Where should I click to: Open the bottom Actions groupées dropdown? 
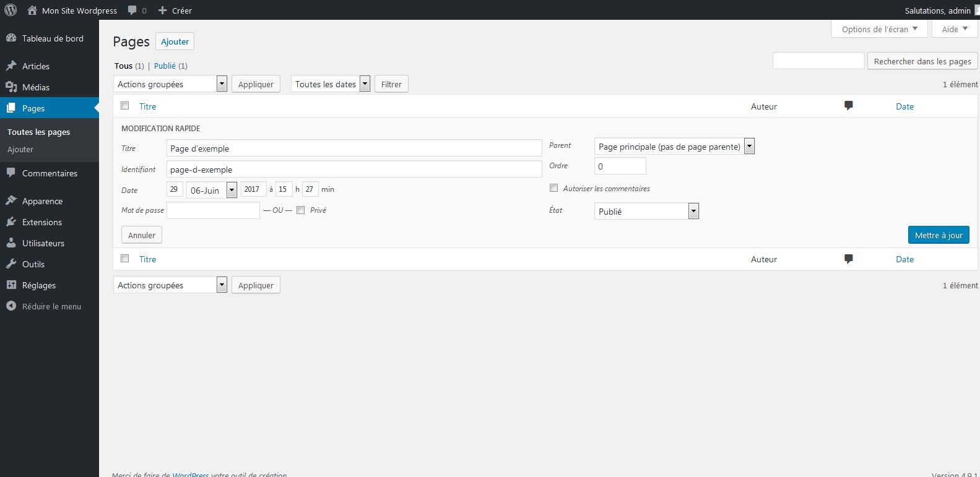point(170,285)
